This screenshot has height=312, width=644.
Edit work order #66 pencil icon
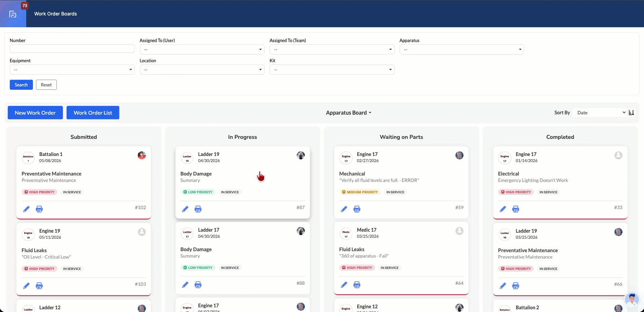(x=503, y=286)
